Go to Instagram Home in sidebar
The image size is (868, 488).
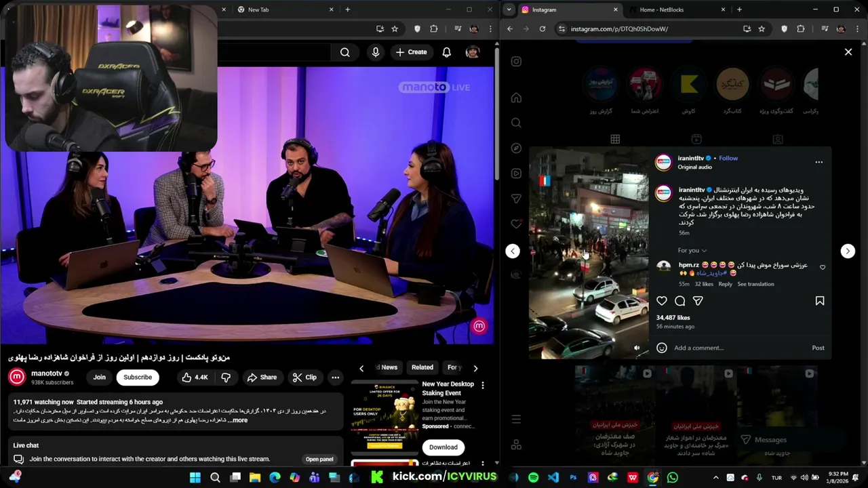(516, 98)
